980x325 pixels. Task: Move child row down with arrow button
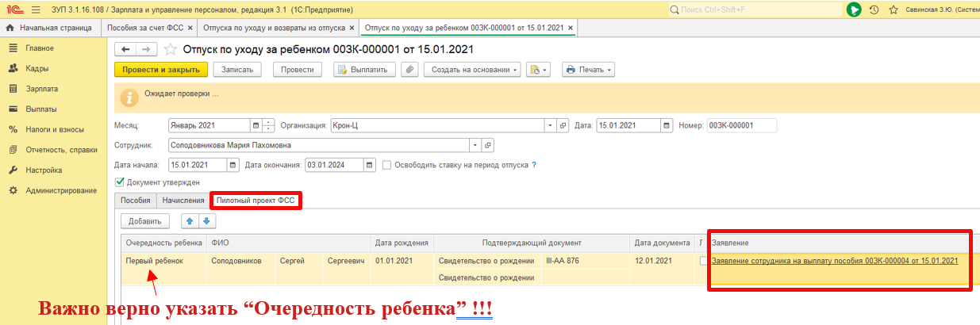(x=206, y=221)
